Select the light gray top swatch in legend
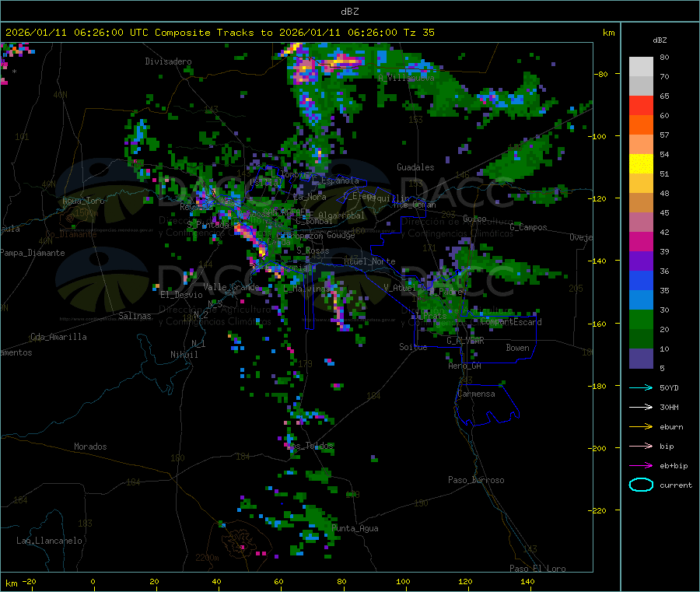This screenshot has height=592, width=700. click(641, 67)
